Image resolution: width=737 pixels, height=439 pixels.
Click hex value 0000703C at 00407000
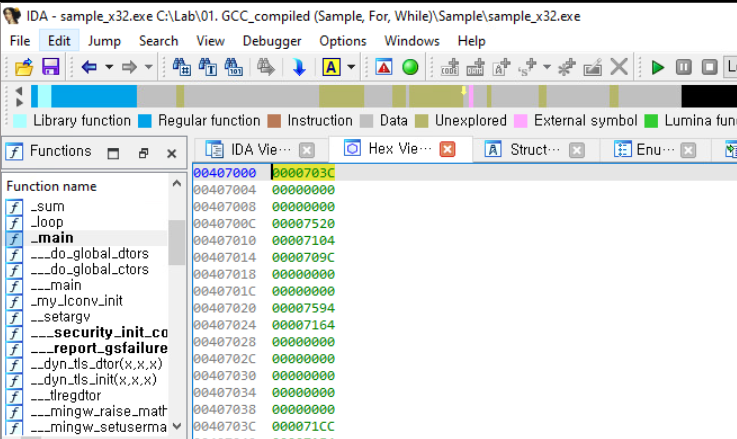pyautogui.click(x=303, y=173)
